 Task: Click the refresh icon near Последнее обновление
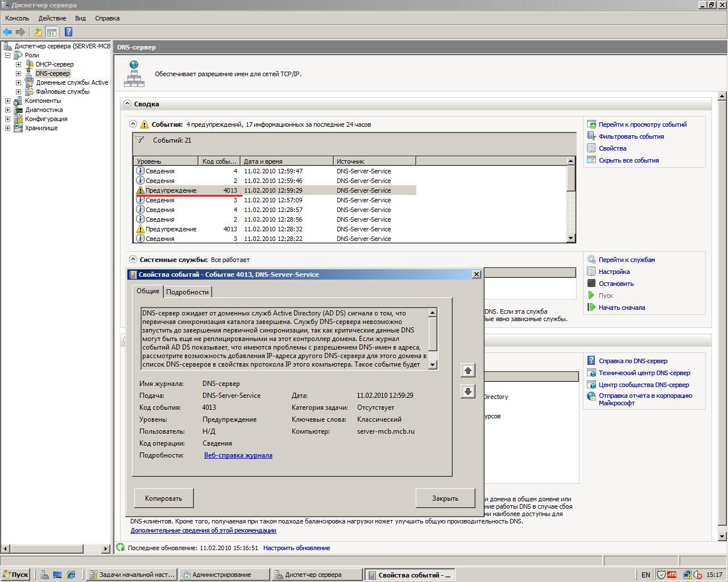coord(121,547)
